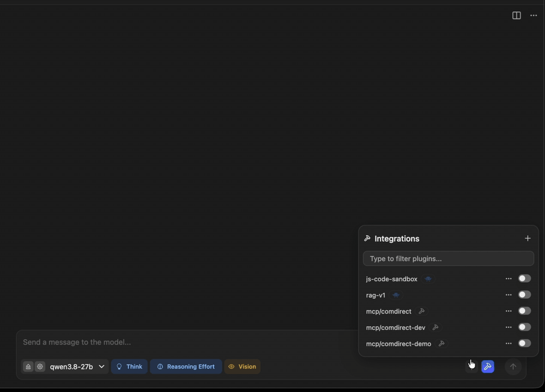The height and width of the screenshot is (392, 545).
Task: Click the hammer badge beside mcp/comdirect
Action: 422,311
